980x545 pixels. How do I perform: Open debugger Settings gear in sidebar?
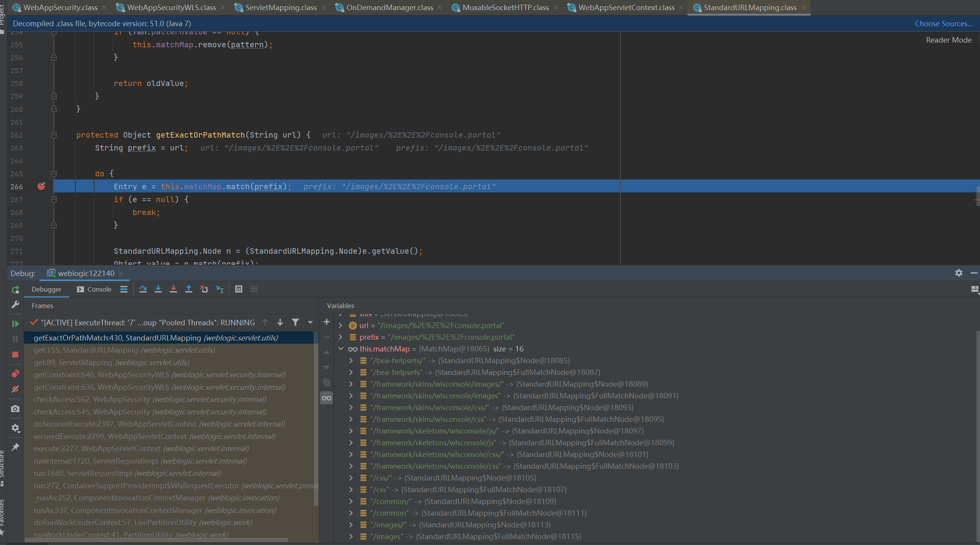[15, 428]
